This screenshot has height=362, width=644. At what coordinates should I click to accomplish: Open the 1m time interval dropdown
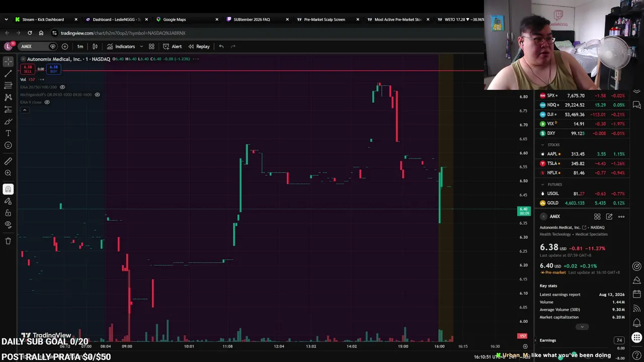click(80, 46)
